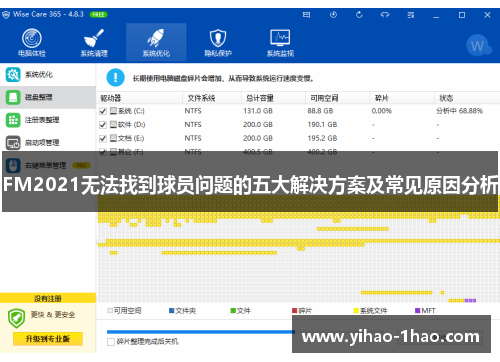This screenshot has width=500, height=362.
Task: Click the 碎片 red legend swatch
Action: (x=295, y=311)
